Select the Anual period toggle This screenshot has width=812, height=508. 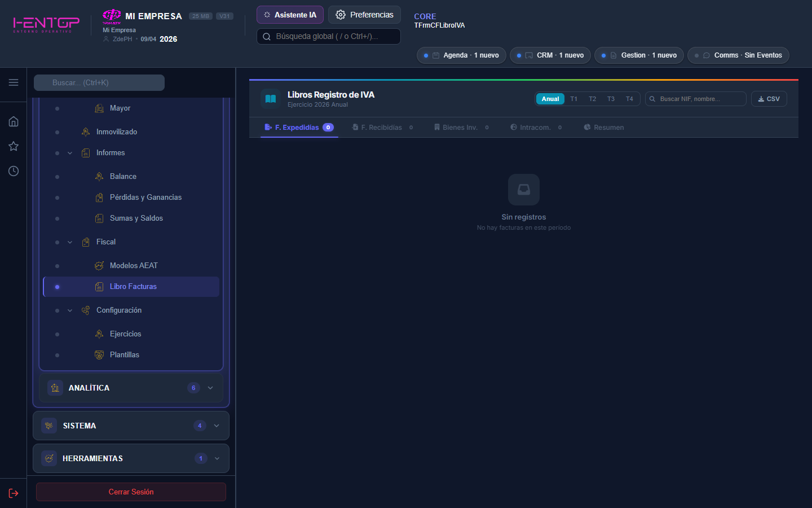550,99
